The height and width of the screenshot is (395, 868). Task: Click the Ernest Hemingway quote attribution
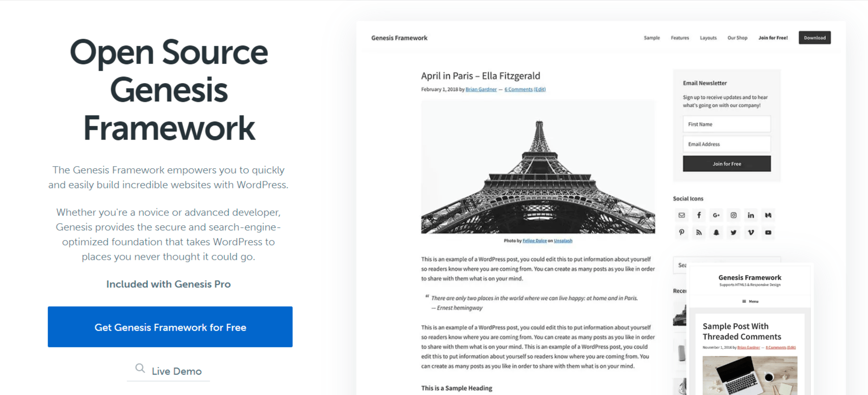457,308
